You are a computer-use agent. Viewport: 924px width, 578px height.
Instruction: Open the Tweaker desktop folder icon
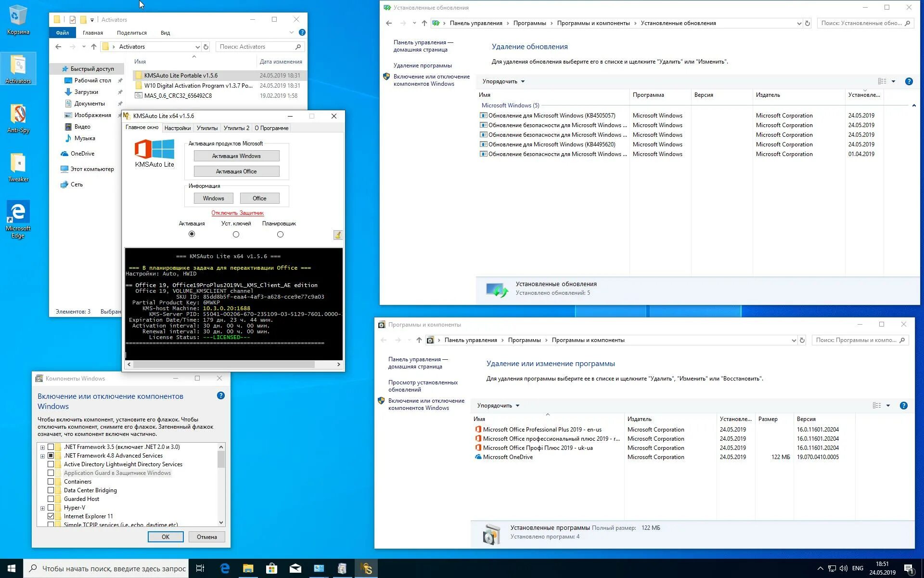click(x=18, y=168)
